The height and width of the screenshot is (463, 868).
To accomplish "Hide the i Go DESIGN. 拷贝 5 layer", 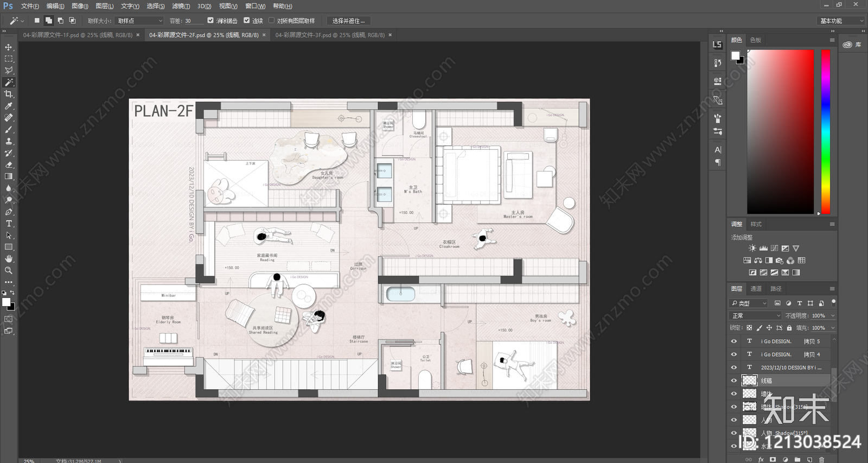I will 734,341.
